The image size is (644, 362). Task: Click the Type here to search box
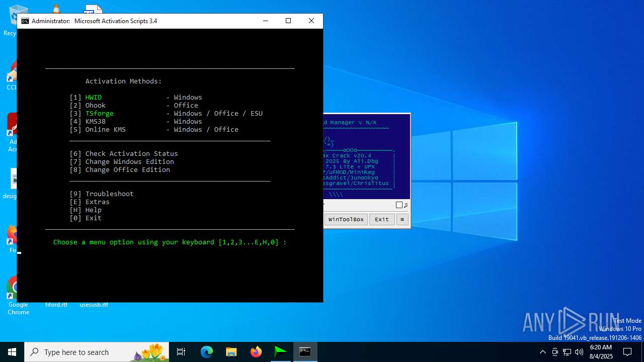click(97, 352)
